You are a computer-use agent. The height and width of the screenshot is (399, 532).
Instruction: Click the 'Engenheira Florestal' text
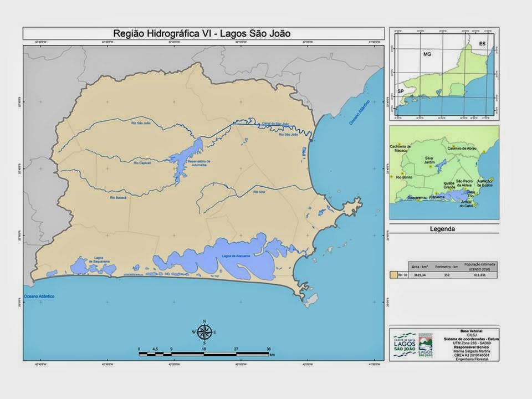click(471, 359)
